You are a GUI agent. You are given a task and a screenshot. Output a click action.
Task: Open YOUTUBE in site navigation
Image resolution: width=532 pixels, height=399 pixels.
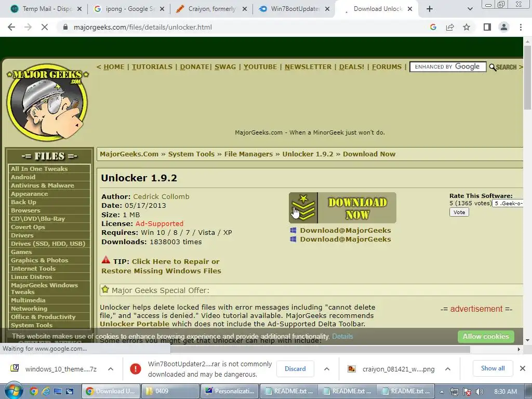pos(260,67)
